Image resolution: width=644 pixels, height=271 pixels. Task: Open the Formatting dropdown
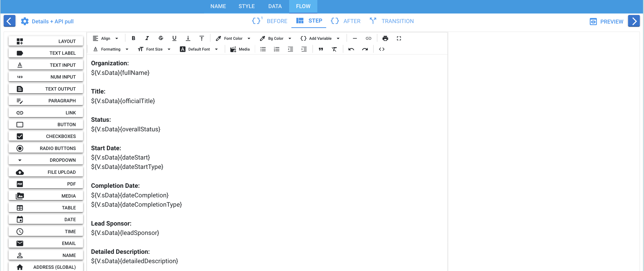111,49
